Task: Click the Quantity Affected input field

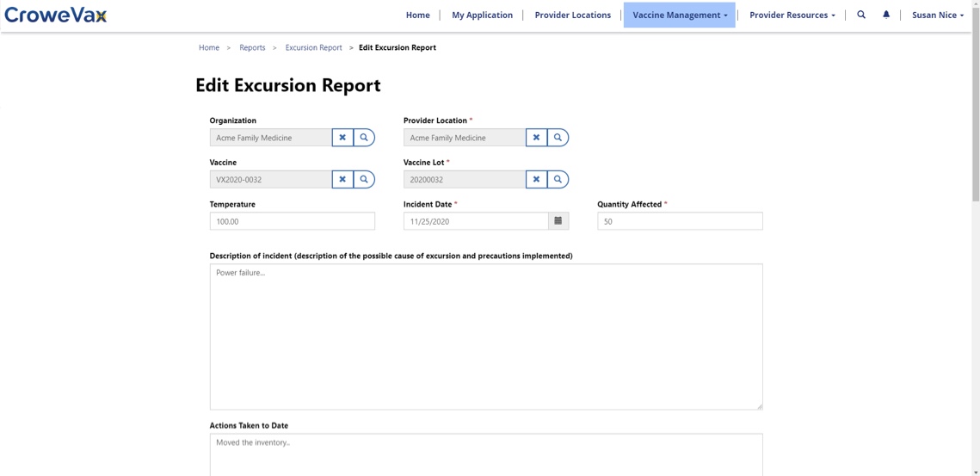Action: coord(680,221)
